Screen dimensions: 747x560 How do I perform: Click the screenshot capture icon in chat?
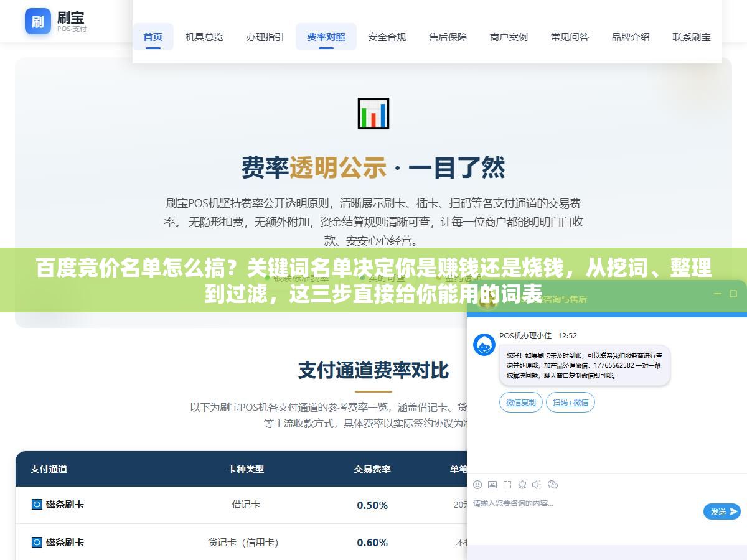click(x=507, y=484)
